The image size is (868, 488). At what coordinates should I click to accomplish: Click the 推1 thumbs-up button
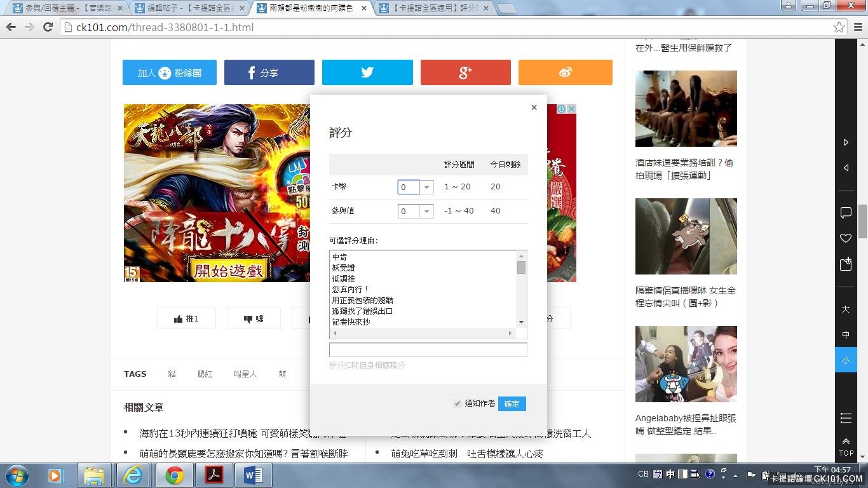pyautogui.click(x=186, y=319)
